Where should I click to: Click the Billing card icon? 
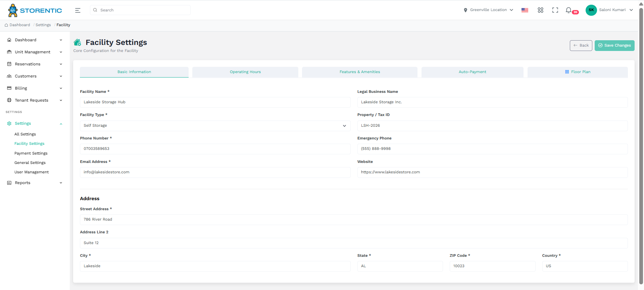[9, 88]
